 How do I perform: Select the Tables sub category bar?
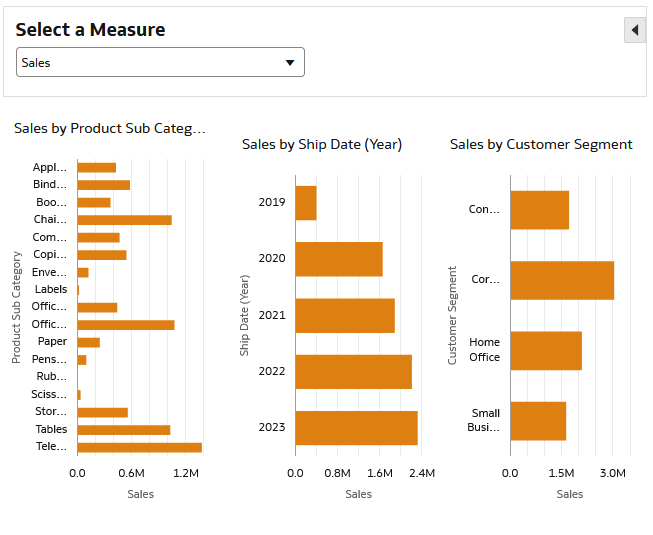[124, 430]
